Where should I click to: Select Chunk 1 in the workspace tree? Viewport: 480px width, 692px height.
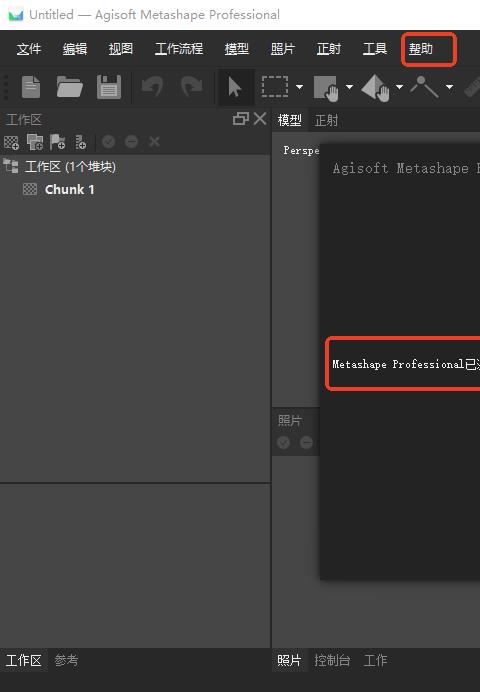(70, 190)
